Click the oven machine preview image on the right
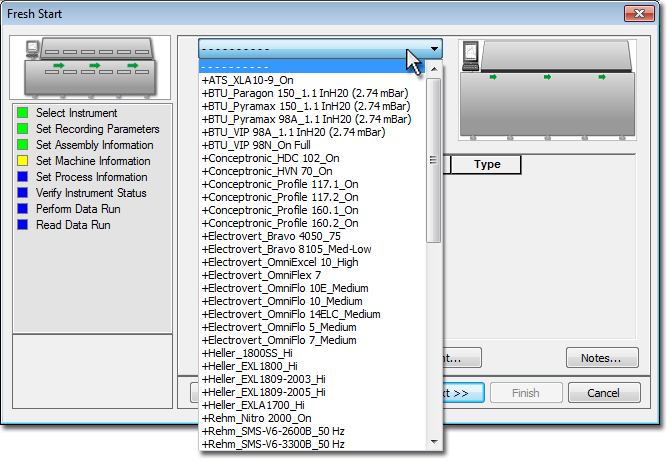 click(547, 90)
